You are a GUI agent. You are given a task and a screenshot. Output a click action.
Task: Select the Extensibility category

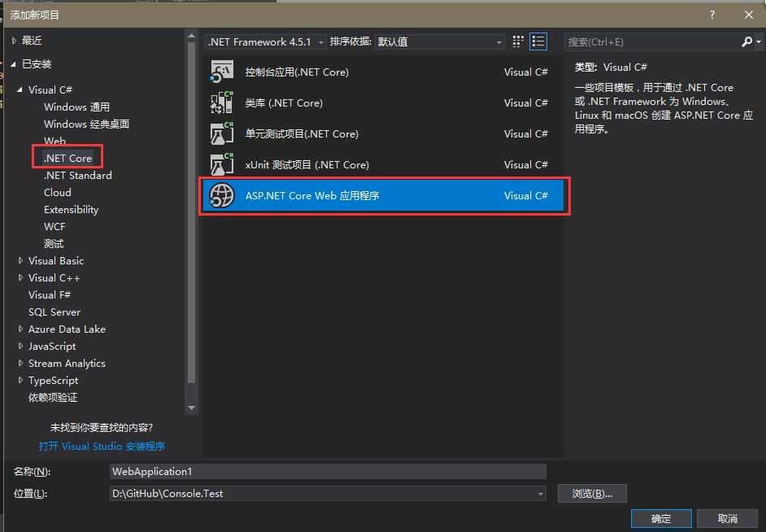click(x=72, y=210)
